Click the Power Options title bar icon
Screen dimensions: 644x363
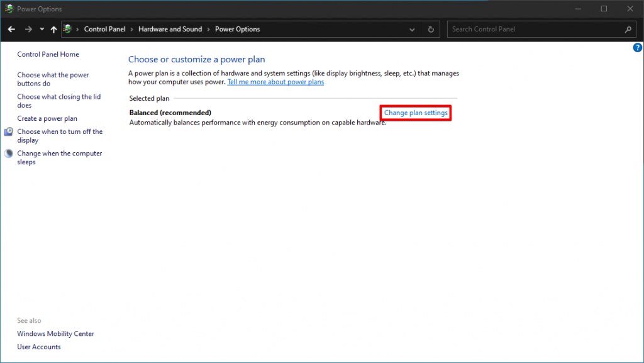tap(9, 9)
